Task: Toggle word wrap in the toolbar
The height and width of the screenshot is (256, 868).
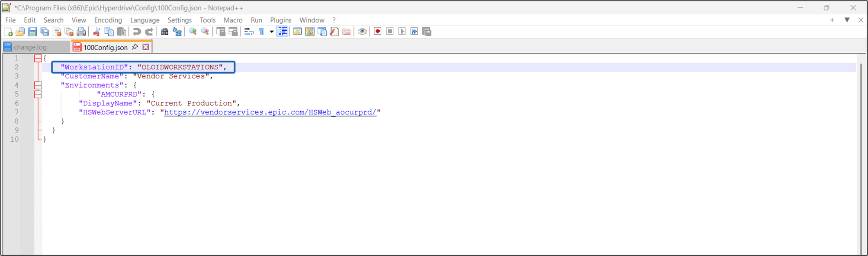Action: point(249,32)
